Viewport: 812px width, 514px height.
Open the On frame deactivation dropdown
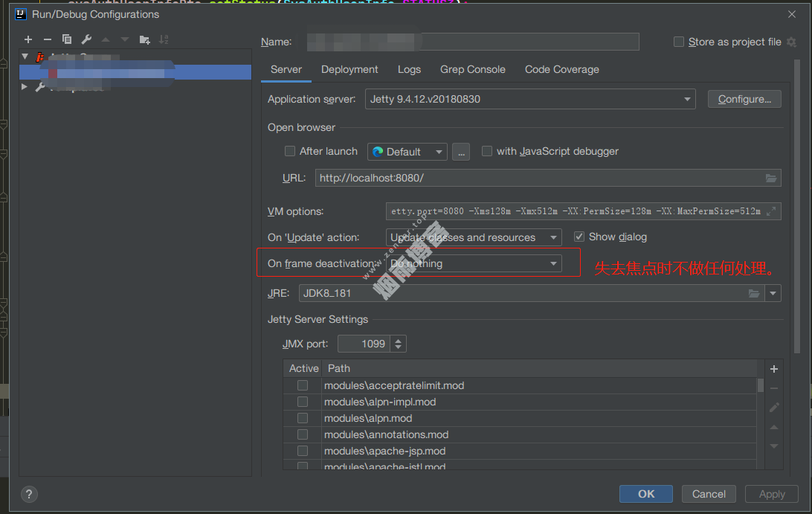474,263
